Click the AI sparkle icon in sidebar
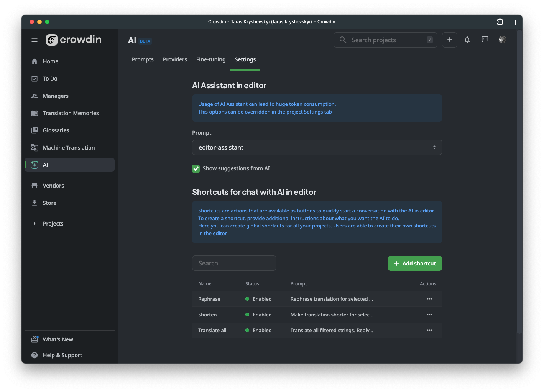The width and height of the screenshot is (544, 392). tap(35, 165)
